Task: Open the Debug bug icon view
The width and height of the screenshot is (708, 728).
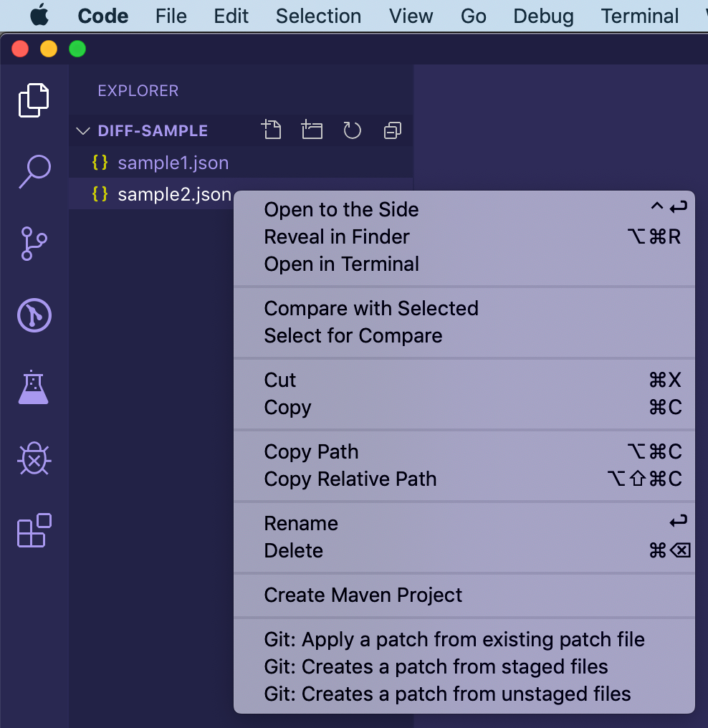Action: point(34,459)
